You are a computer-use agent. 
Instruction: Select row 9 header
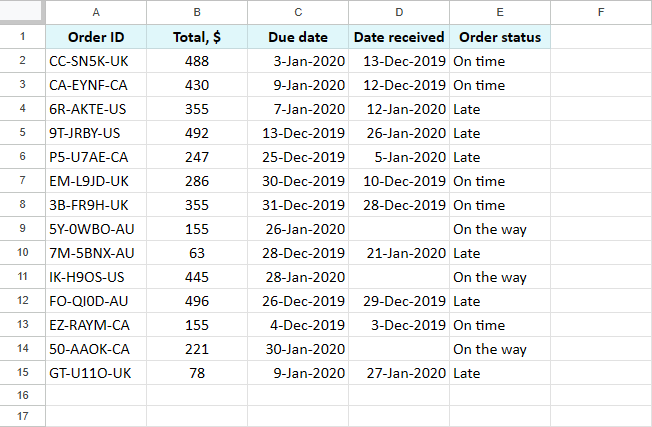[22, 229]
